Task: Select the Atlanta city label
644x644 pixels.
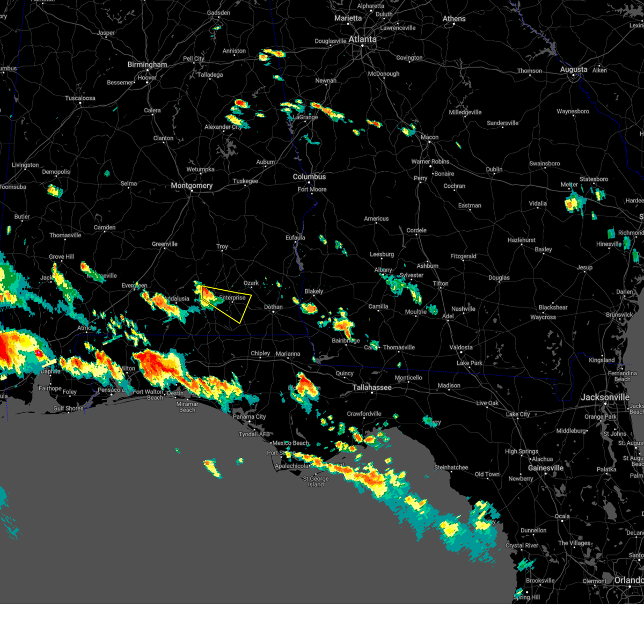Action: [363, 39]
